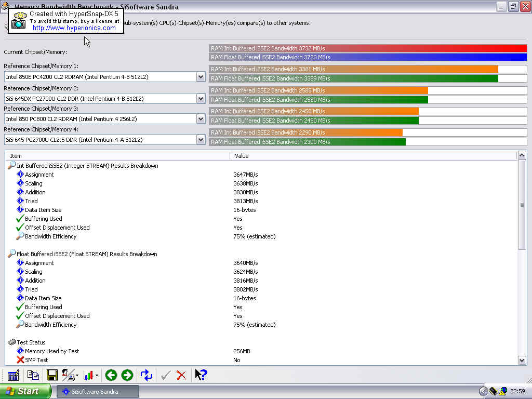The width and height of the screenshot is (532, 399).
Task: Select the Scaling 3624MB/s row
Action: coord(261,271)
